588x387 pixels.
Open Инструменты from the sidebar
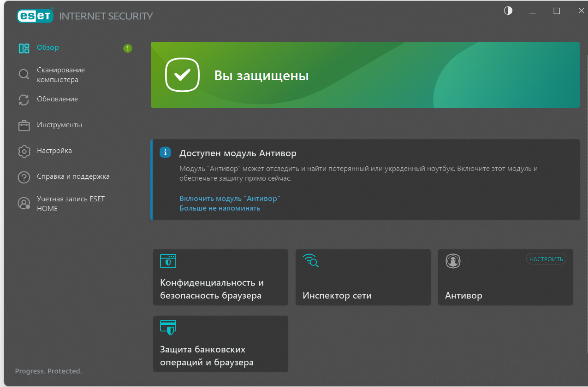pos(59,125)
